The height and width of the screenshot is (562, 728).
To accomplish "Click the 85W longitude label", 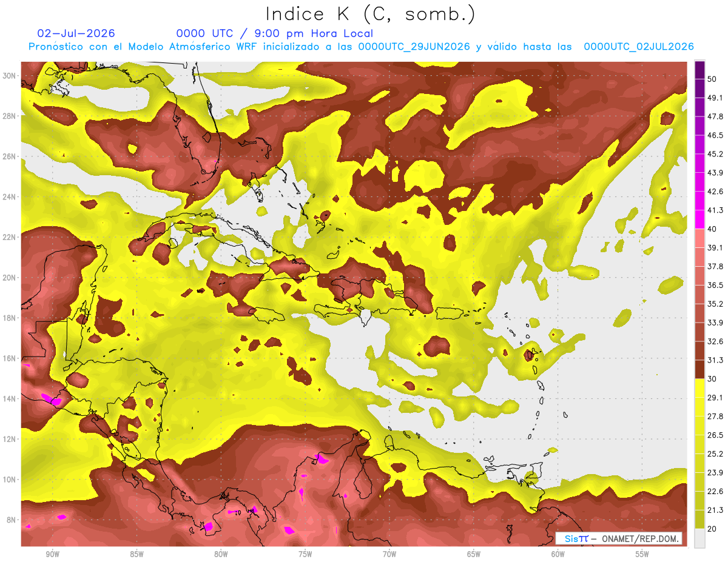I will (136, 554).
